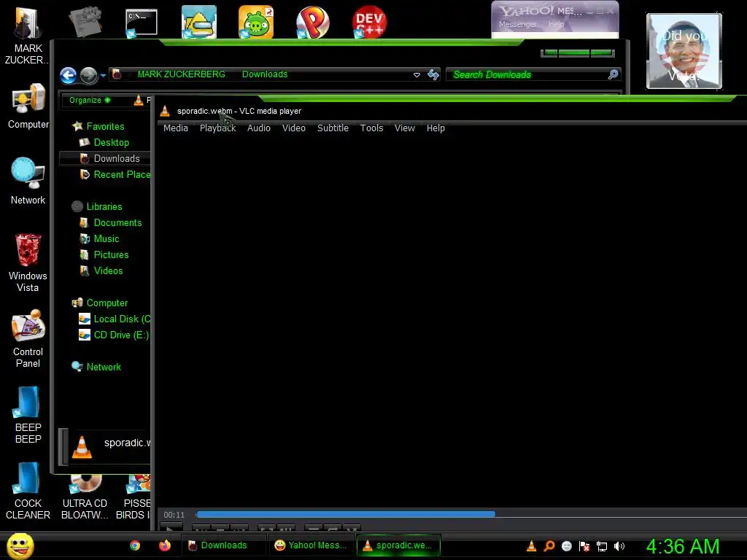747x560 pixels.
Task: Open the VLC Playback menu
Action: tap(217, 128)
